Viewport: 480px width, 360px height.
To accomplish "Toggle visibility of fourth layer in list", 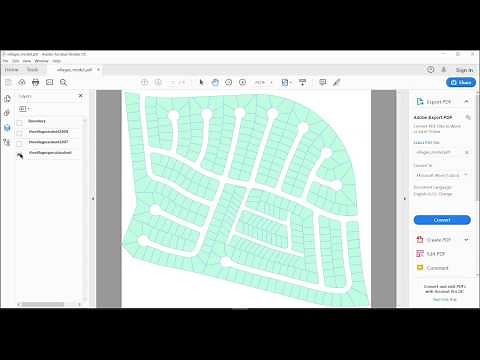I will coord(19,154).
